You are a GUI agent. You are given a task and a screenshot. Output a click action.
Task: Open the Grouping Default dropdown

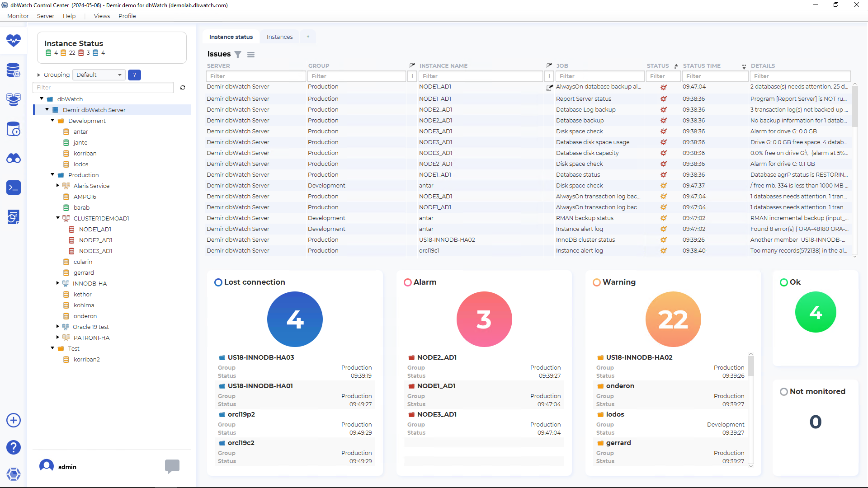99,75
